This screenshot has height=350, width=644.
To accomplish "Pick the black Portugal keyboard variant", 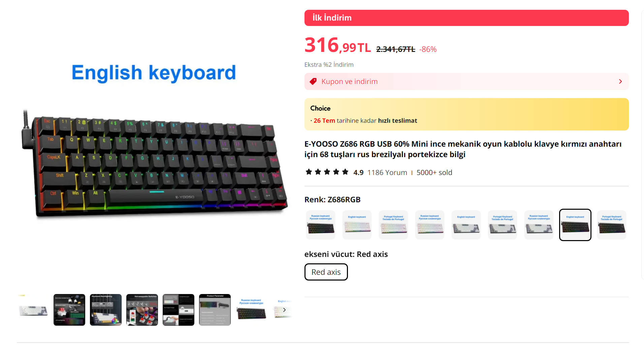I will (x=611, y=225).
